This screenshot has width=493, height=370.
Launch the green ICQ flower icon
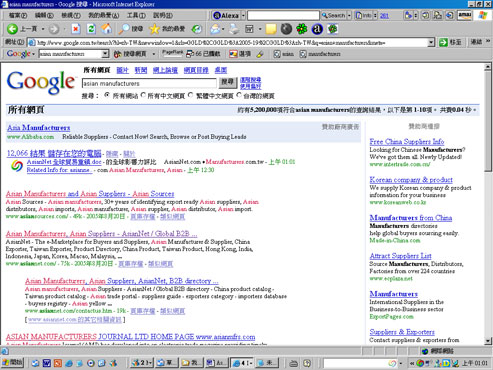(302, 29)
